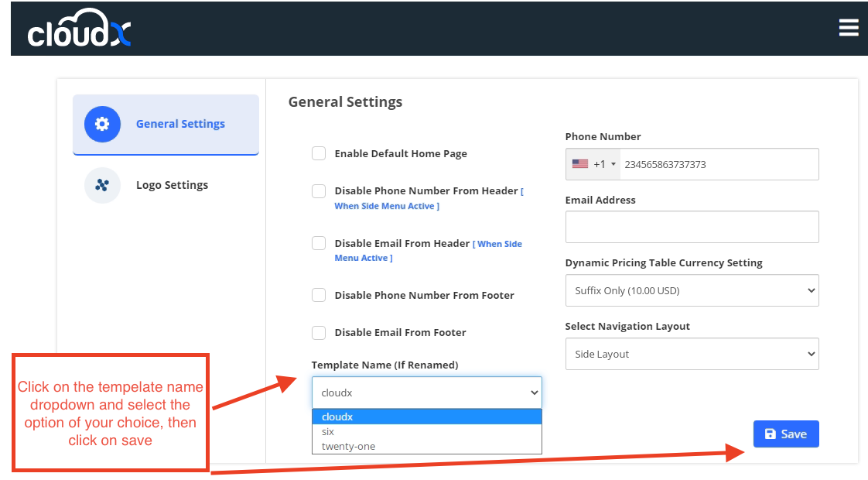Enable Default Home Page checkbox
The height and width of the screenshot is (480, 868).
[x=319, y=153]
